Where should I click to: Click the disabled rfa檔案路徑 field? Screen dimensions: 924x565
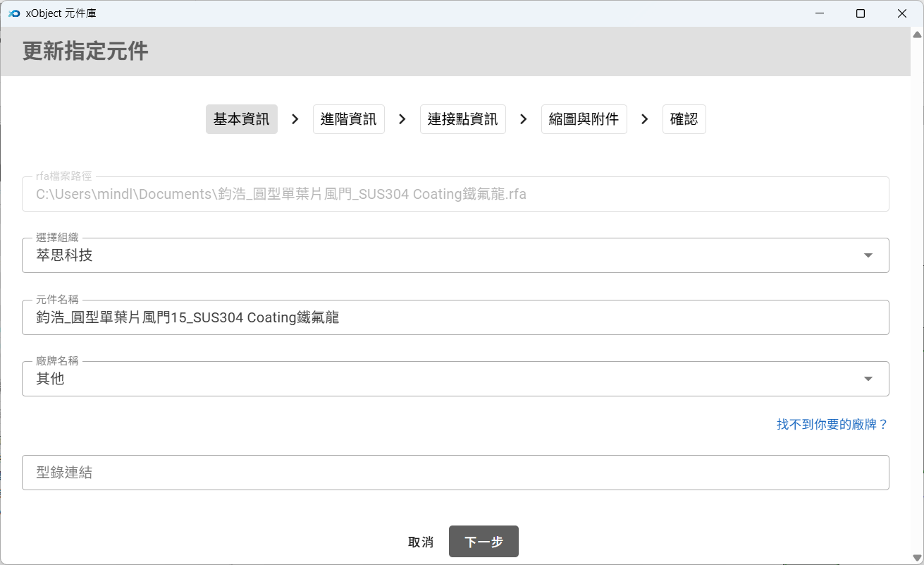coord(455,194)
